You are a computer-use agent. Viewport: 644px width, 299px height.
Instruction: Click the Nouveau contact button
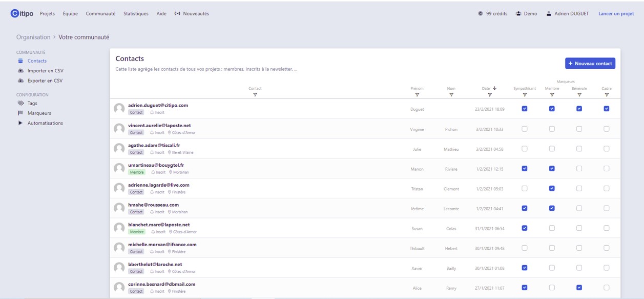pyautogui.click(x=590, y=64)
